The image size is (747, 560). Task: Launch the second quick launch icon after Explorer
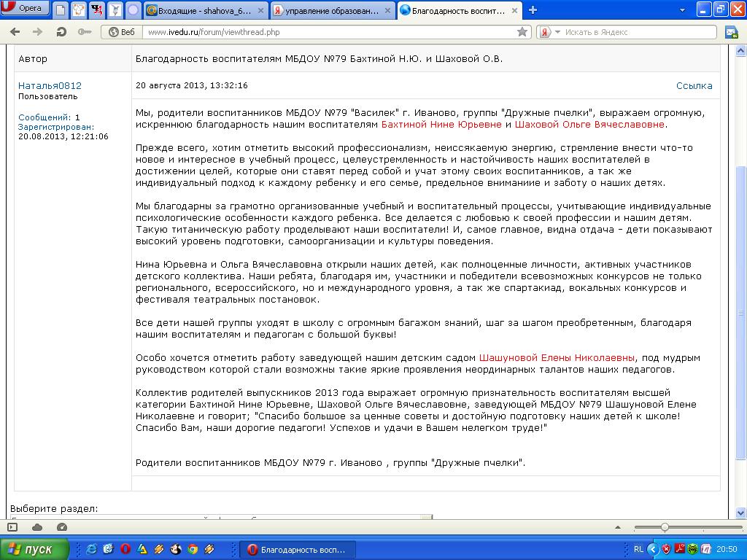(x=108, y=549)
